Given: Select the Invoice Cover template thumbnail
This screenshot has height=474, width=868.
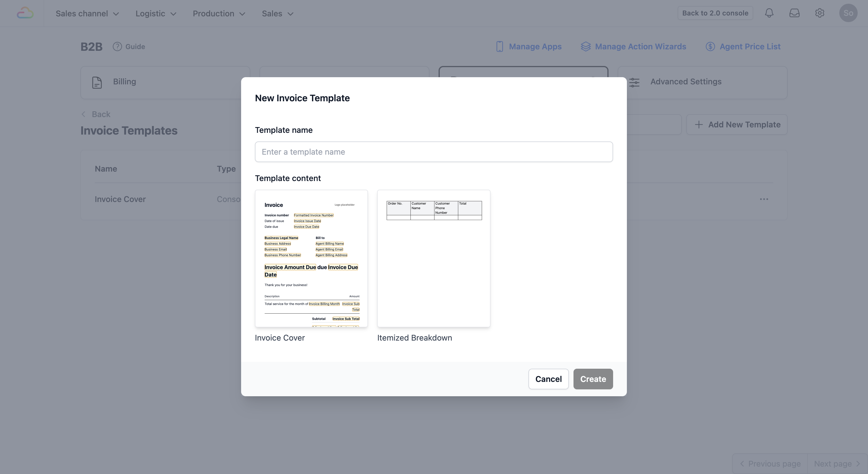Looking at the screenshot, I should click(311, 259).
